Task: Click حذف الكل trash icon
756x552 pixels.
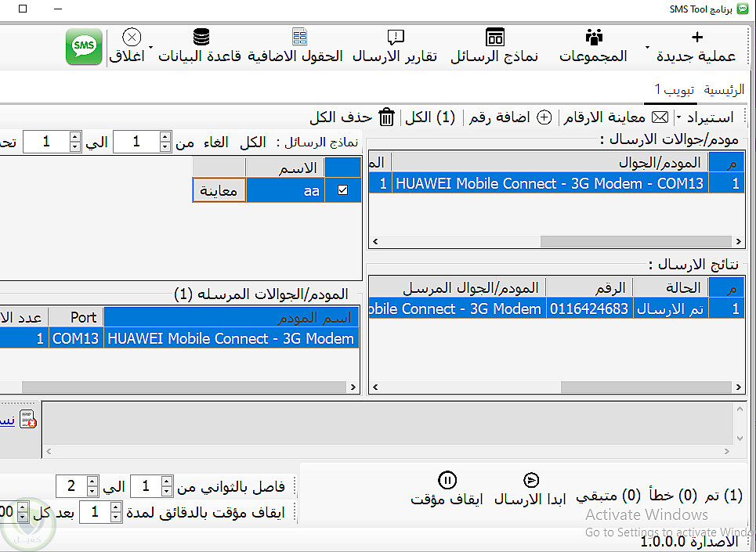Action: 386,117
